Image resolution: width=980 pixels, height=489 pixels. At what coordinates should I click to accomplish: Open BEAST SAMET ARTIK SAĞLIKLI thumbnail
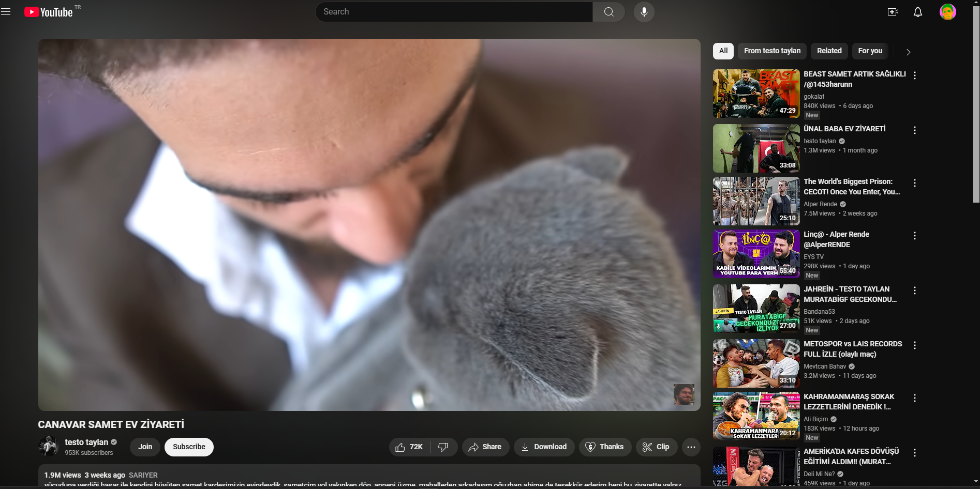[x=756, y=94]
